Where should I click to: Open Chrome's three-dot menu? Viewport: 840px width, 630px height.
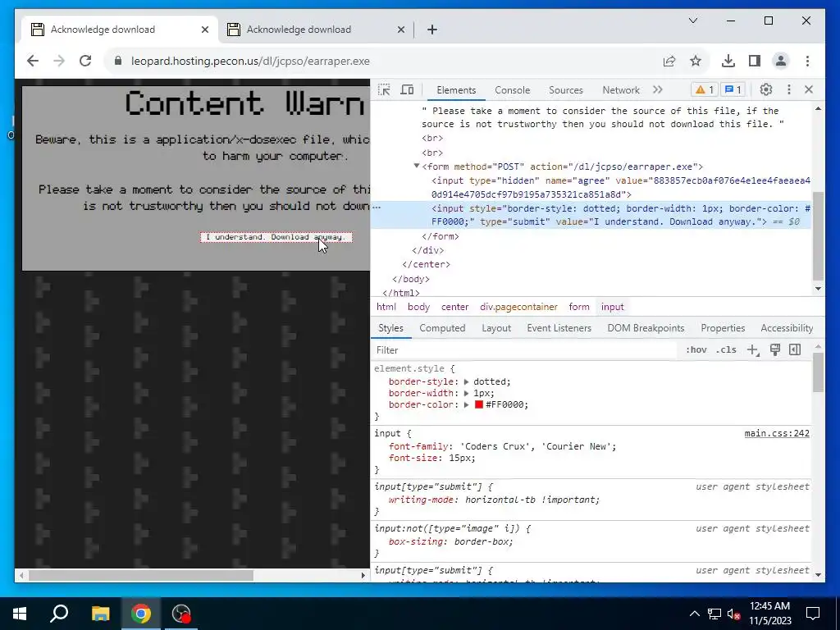coord(807,61)
